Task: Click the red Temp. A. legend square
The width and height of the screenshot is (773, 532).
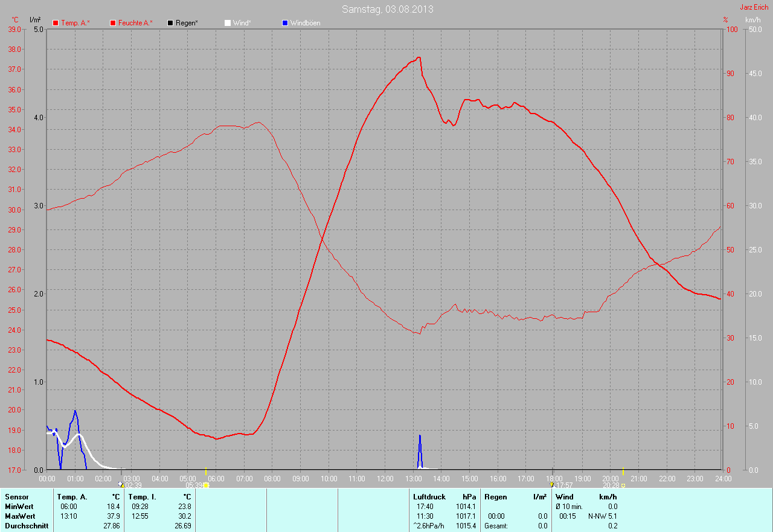Action: [x=56, y=23]
